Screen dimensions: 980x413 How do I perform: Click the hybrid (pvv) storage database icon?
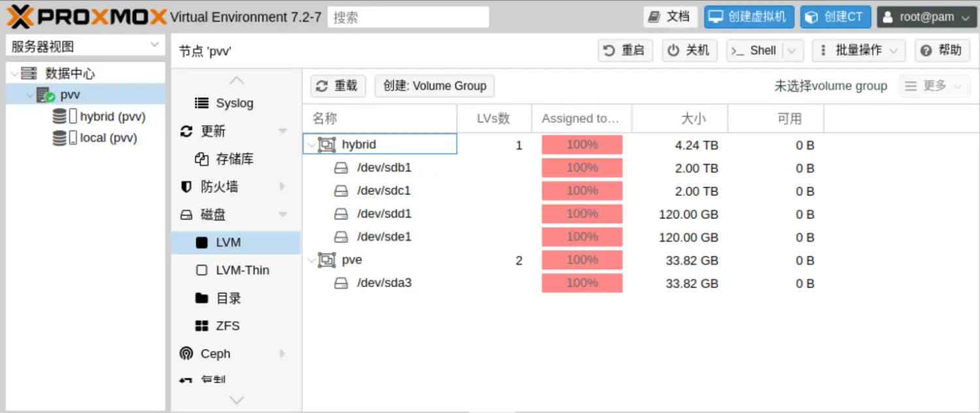coord(59,116)
